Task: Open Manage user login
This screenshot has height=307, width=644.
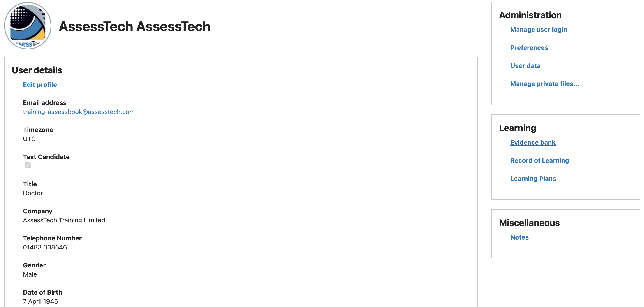Action: [x=538, y=30]
